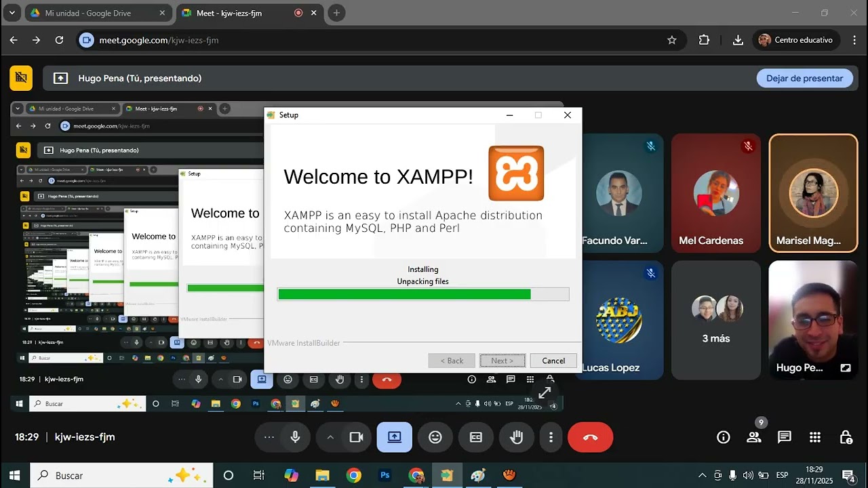The height and width of the screenshot is (488, 868).
Task: Open Copilot from the taskbar
Action: pyautogui.click(x=291, y=476)
